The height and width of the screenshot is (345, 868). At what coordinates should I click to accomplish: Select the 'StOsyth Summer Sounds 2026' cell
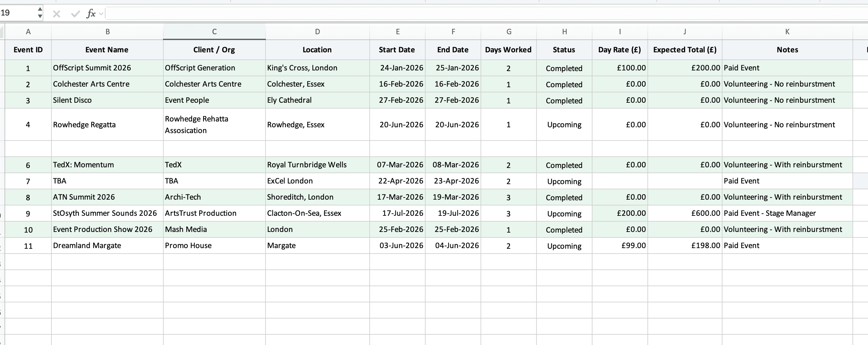[107, 214]
